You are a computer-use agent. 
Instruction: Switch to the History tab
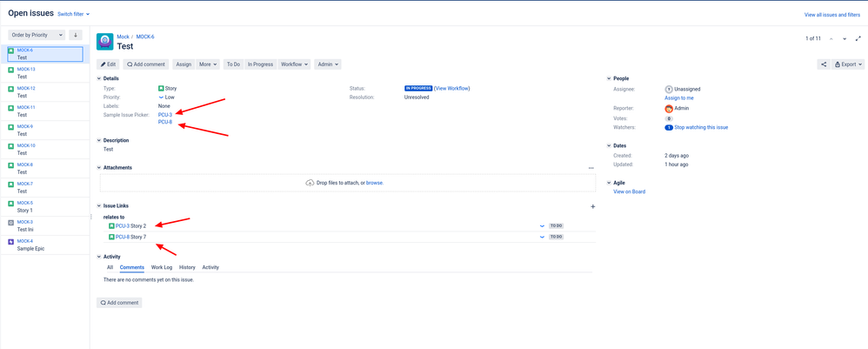point(187,267)
